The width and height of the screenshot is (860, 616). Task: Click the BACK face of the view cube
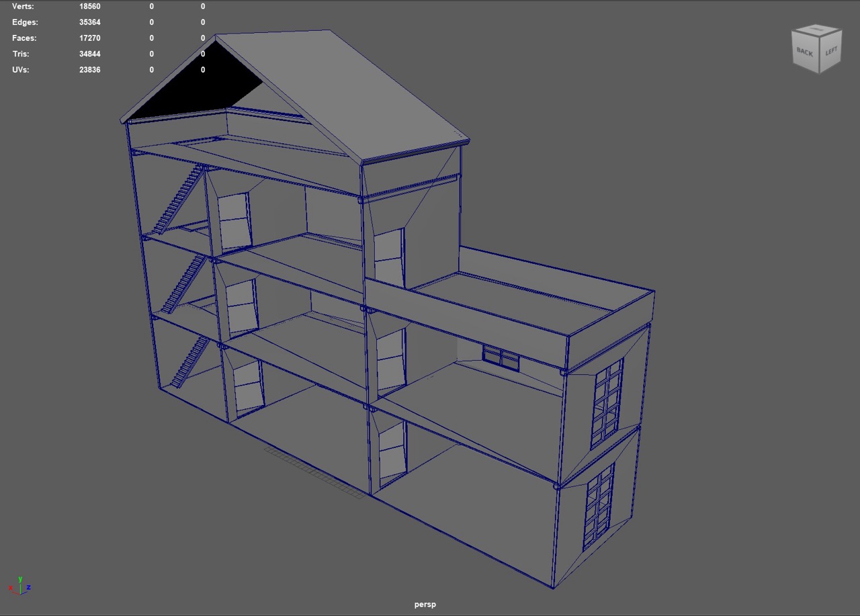[x=805, y=54]
